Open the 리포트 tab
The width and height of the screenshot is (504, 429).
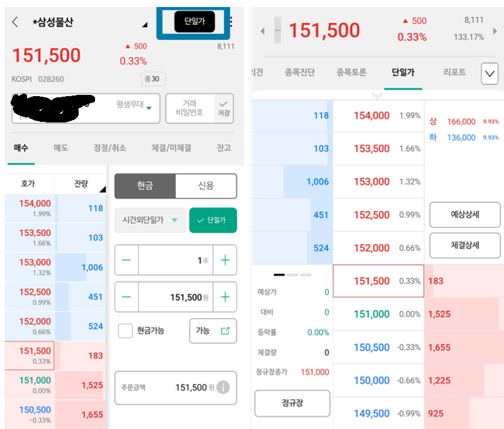[455, 72]
